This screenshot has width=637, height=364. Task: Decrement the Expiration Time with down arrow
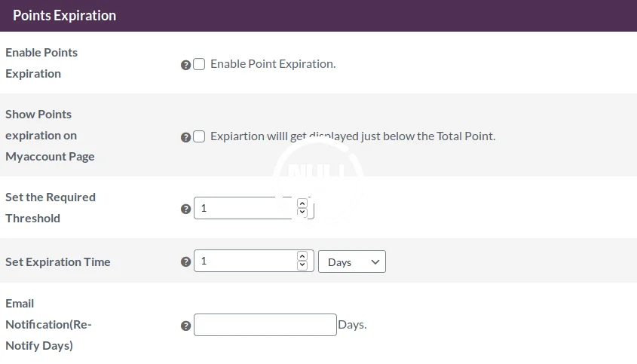pyautogui.click(x=302, y=265)
